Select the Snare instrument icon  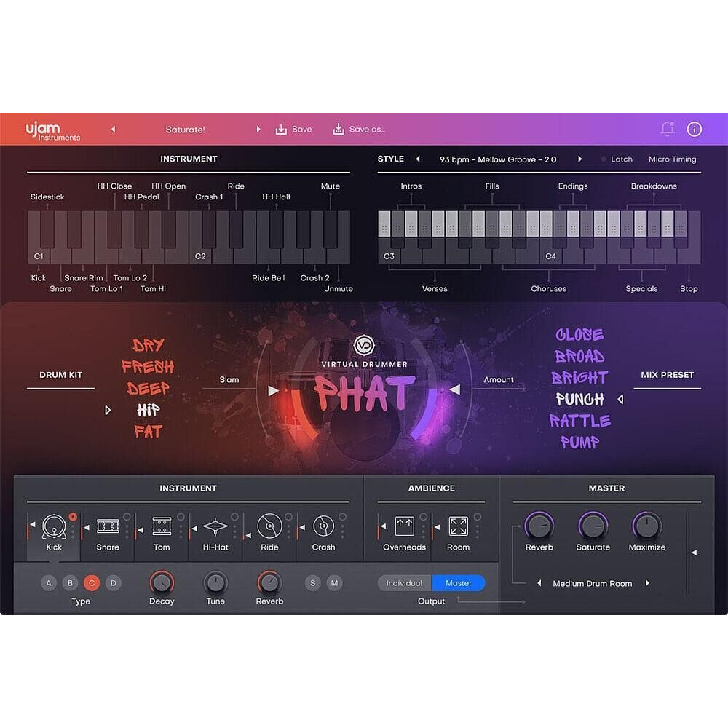(x=106, y=526)
